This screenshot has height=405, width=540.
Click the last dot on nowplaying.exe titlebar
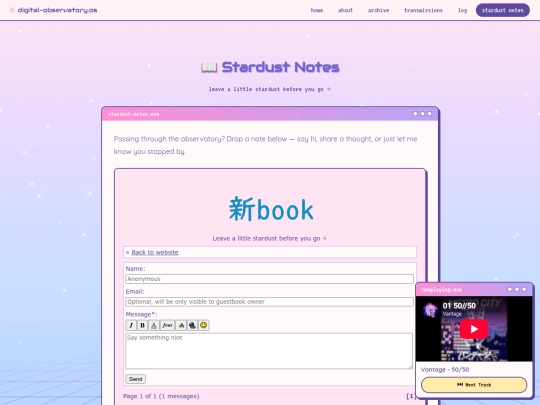click(524, 289)
